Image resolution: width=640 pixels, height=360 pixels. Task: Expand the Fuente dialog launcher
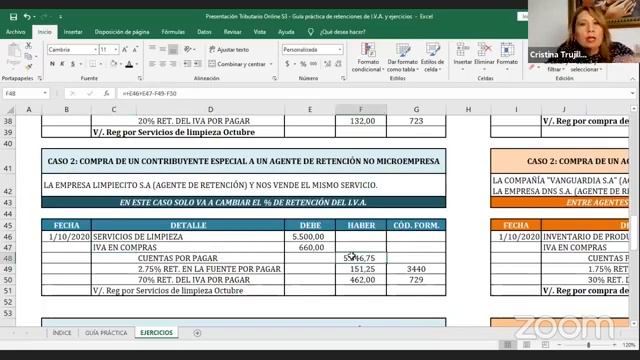(140, 78)
